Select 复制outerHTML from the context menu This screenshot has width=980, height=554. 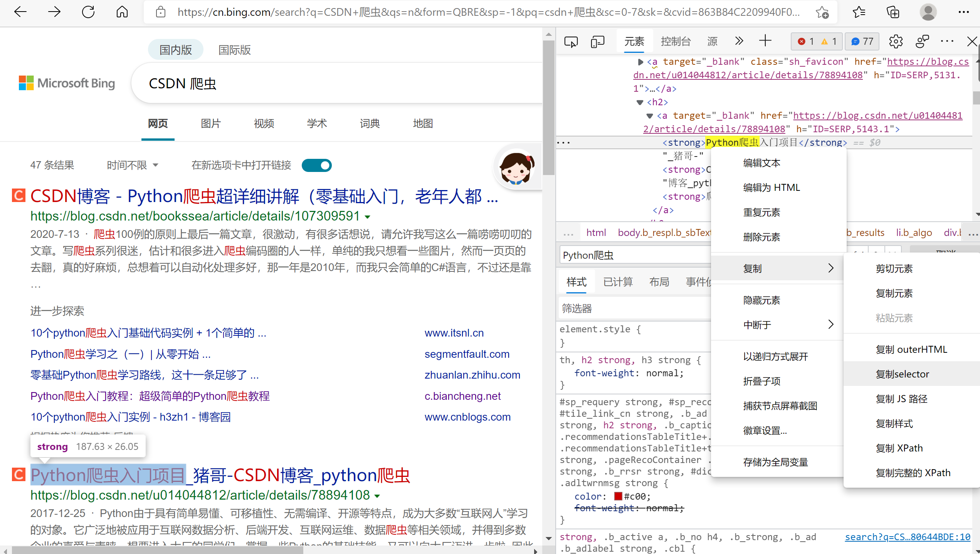point(912,349)
